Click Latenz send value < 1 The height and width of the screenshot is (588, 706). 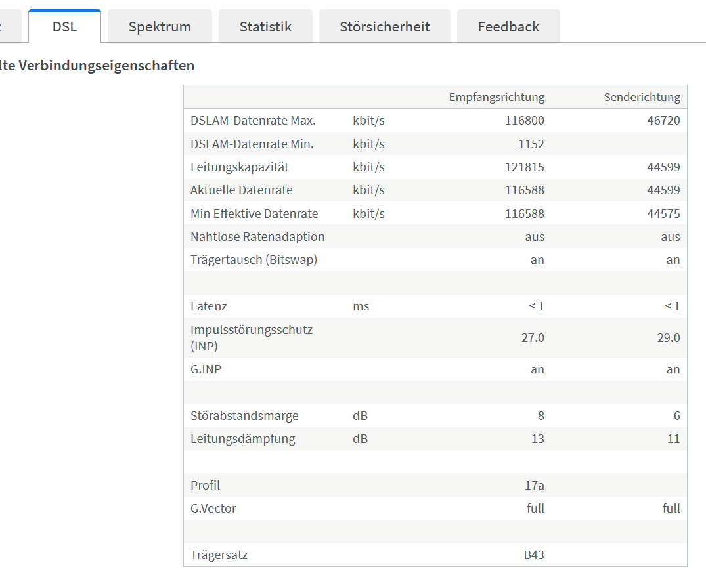(672, 306)
